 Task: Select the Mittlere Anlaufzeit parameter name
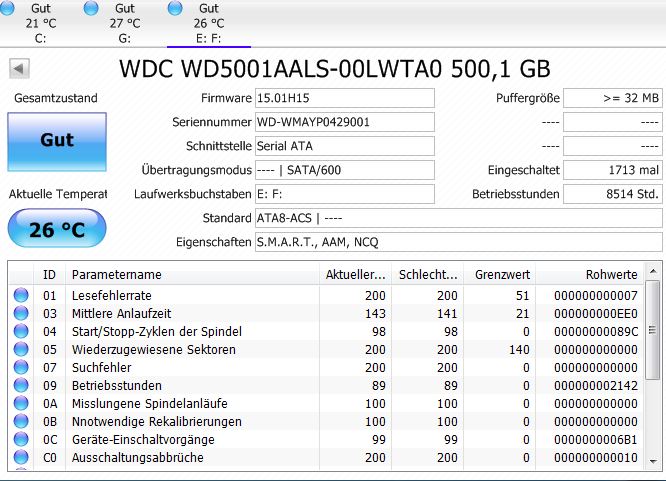(x=121, y=314)
